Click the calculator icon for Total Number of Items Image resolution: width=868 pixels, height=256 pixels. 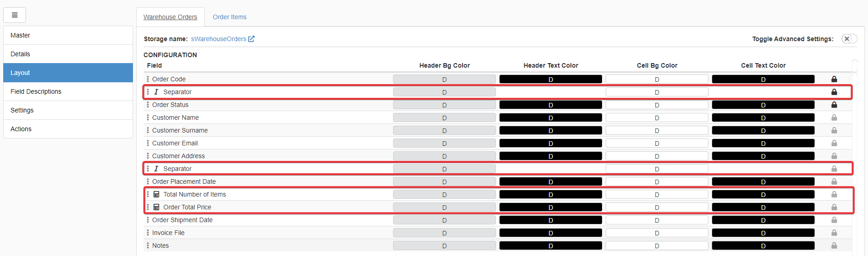[x=156, y=194]
